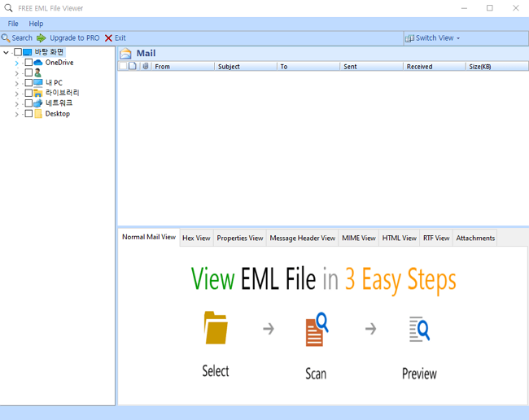Open the Help menu

pos(36,24)
